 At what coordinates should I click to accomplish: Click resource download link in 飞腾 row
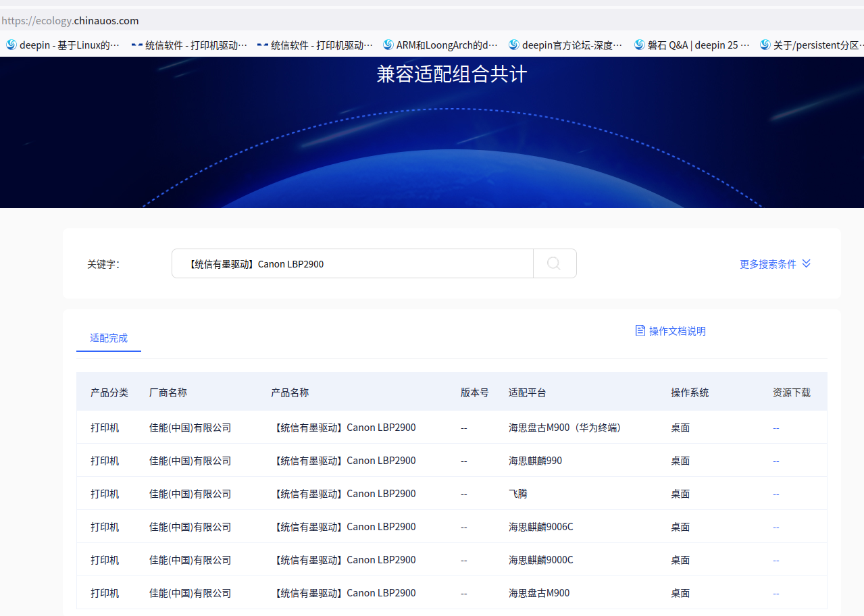[x=776, y=494]
